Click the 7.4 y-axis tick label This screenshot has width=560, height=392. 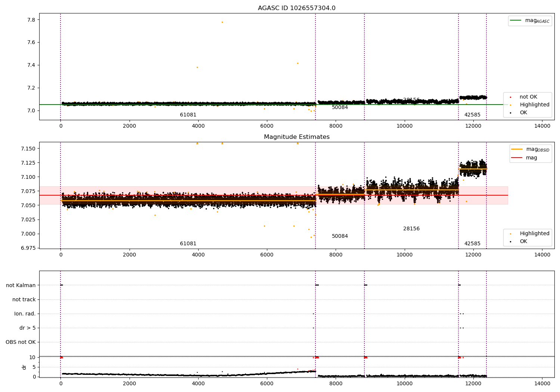coord(31,65)
